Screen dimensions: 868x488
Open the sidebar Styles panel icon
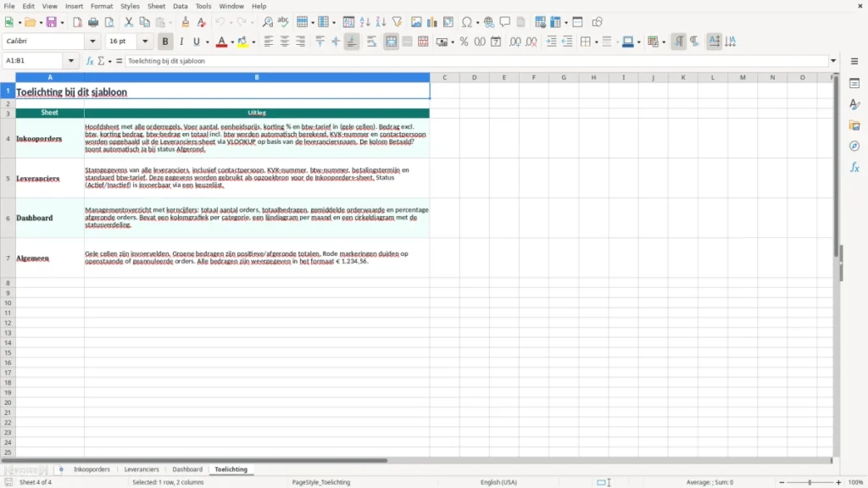[854, 104]
